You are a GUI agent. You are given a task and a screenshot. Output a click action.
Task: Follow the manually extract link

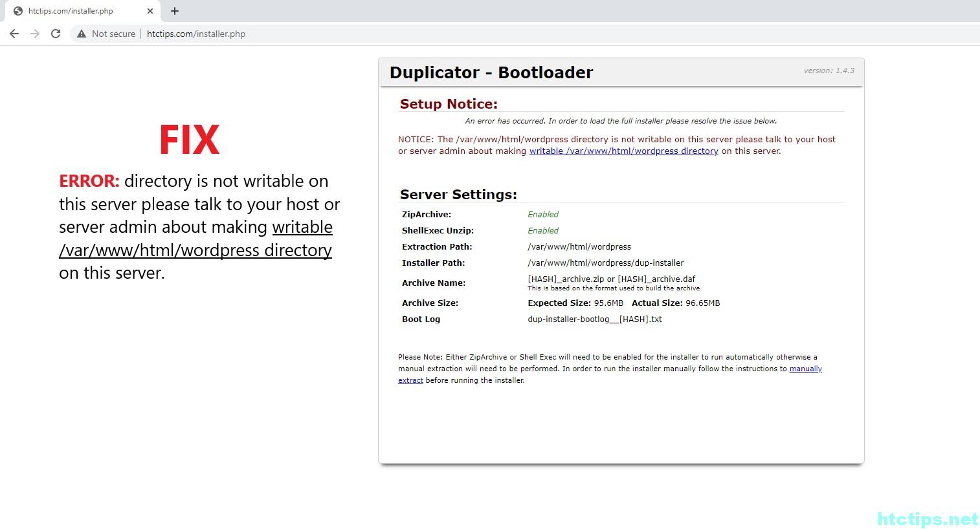pyautogui.click(x=805, y=369)
